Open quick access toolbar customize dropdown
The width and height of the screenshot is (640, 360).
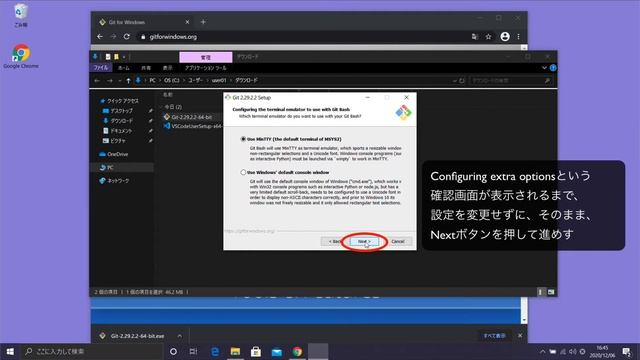[x=124, y=57]
